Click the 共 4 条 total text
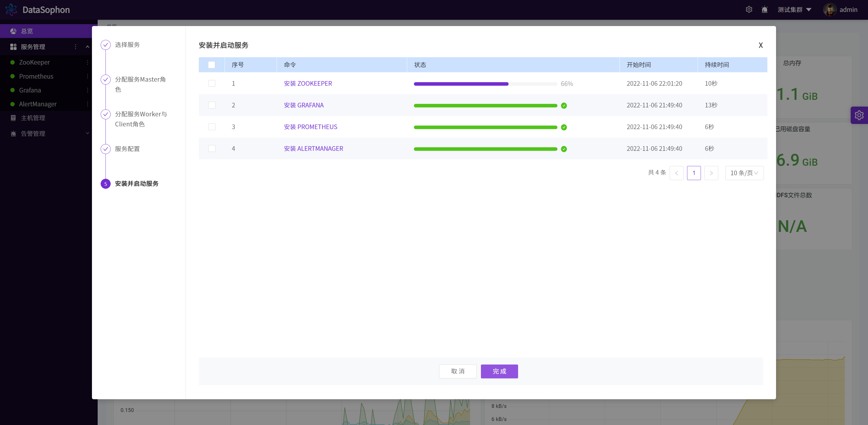Viewport: 868px width, 425px height. (657, 172)
